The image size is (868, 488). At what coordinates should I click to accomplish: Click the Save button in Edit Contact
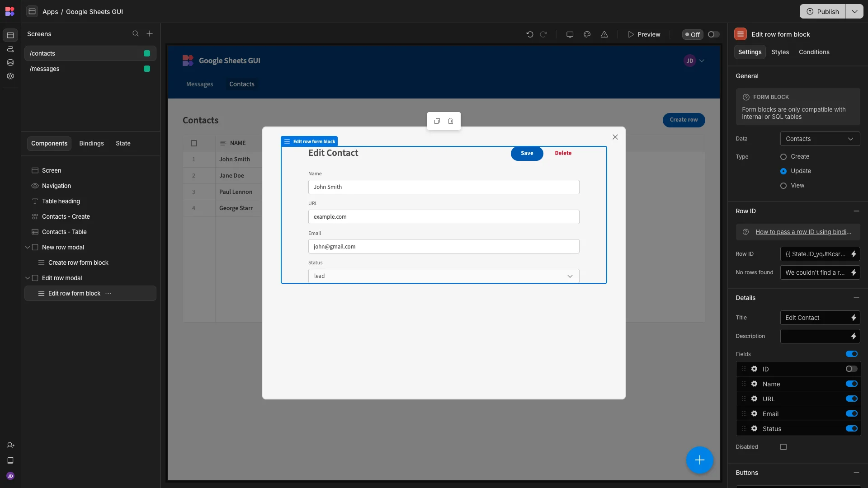point(527,153)
